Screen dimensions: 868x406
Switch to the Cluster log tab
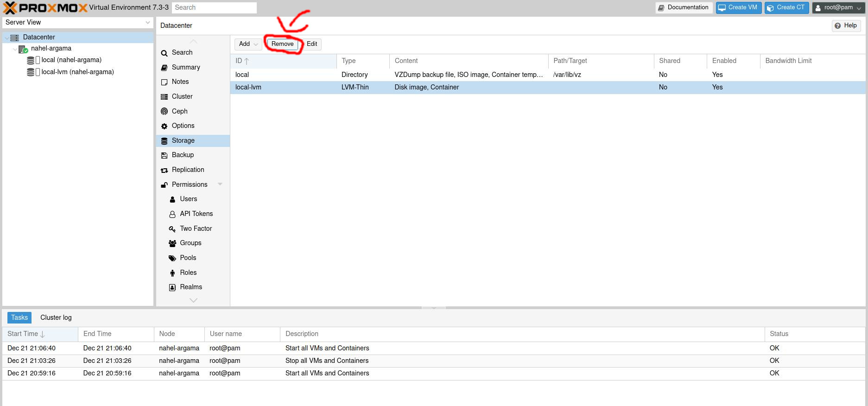[56, 317]
